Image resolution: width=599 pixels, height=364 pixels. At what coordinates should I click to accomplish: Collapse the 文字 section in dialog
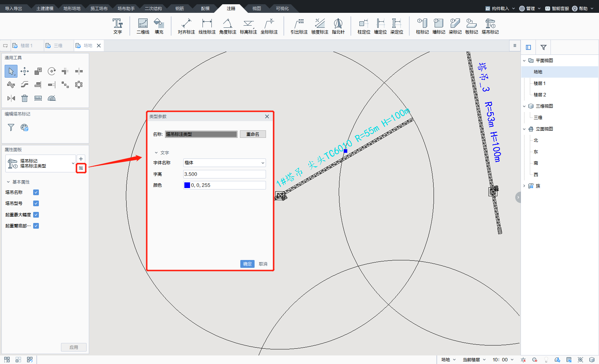pyautogui.click(x=156, y=153)
